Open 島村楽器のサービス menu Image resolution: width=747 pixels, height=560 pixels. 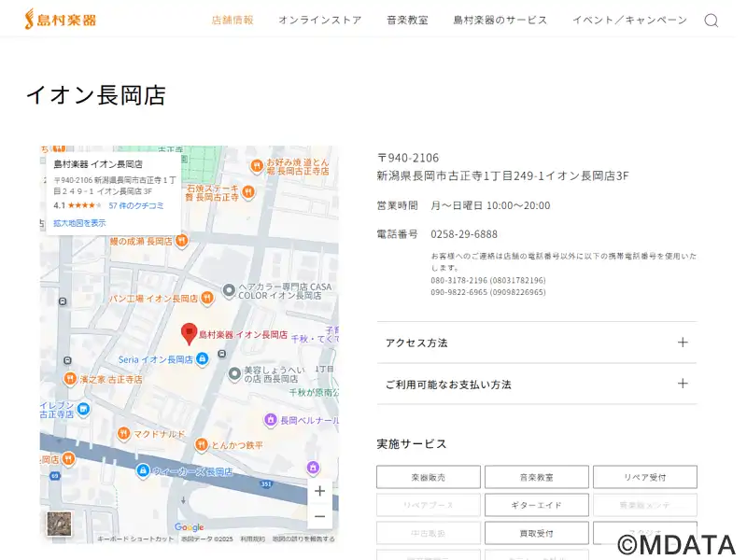point(500,20)
